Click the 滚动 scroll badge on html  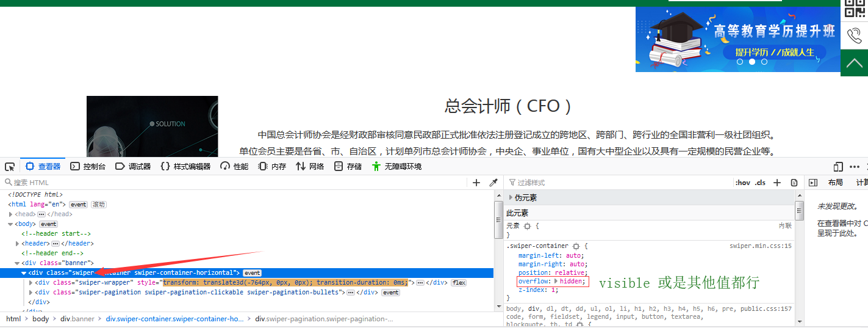[x=99, y=205]
